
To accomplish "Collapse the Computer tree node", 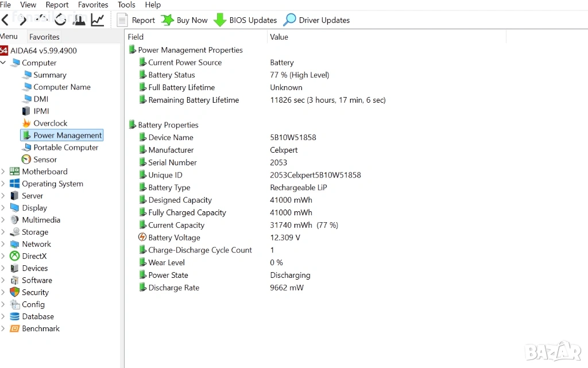I will tap(3, 63).
